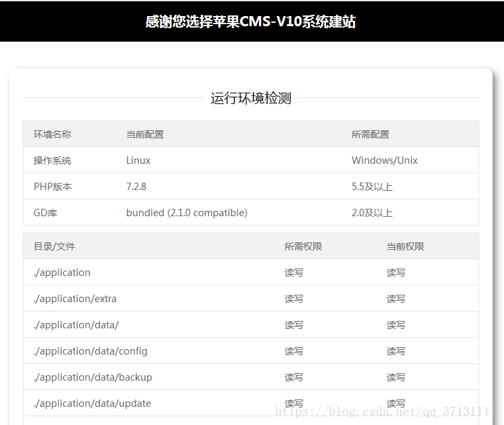Click the 5.5及以上 requirement cell

pos(372,187)
